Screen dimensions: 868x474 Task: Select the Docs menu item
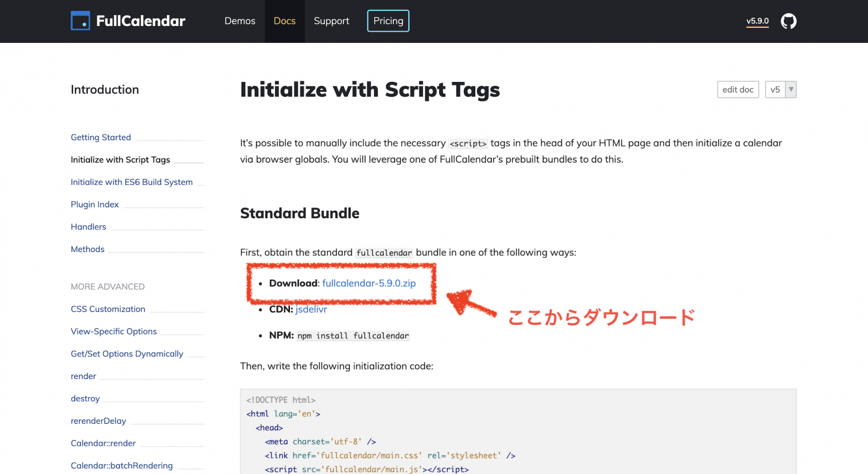(x=284, y=21)
